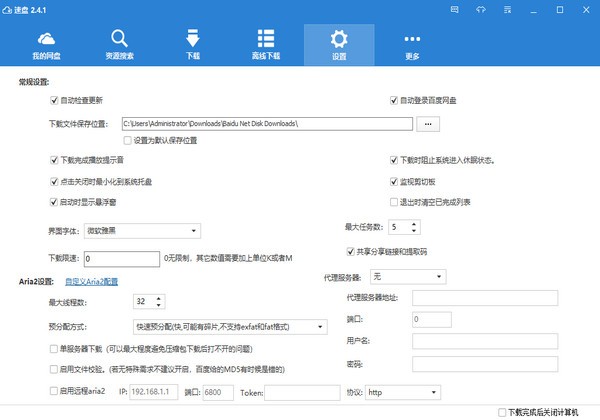Uncheck 自动登录百度网盘 option
The height and width of the screenshot is (420, 600).
(394, 101)
